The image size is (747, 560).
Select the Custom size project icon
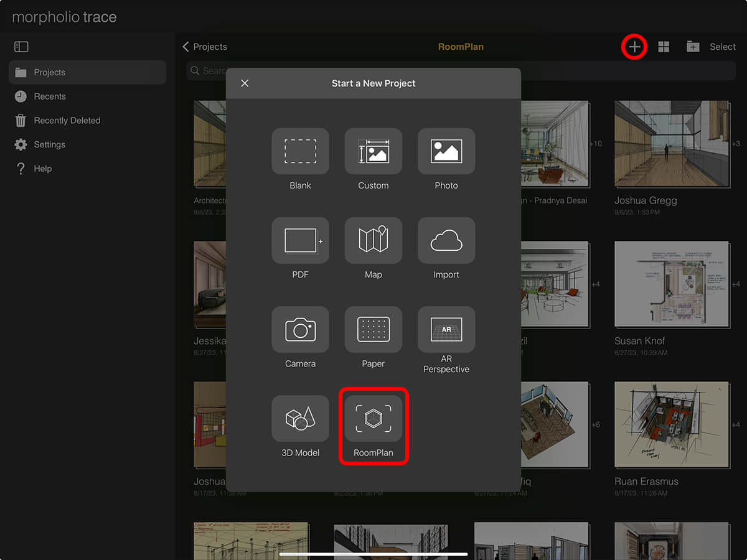(373, 151)
